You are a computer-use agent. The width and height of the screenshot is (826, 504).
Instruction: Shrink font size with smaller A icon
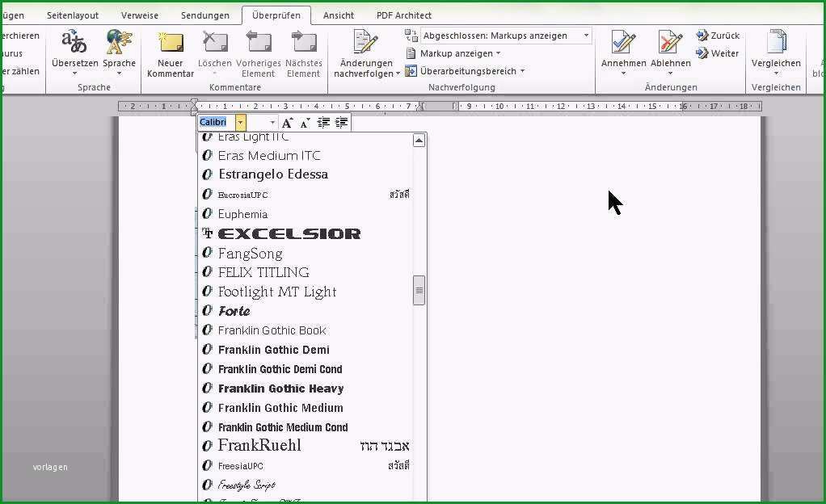click(305, 124)
